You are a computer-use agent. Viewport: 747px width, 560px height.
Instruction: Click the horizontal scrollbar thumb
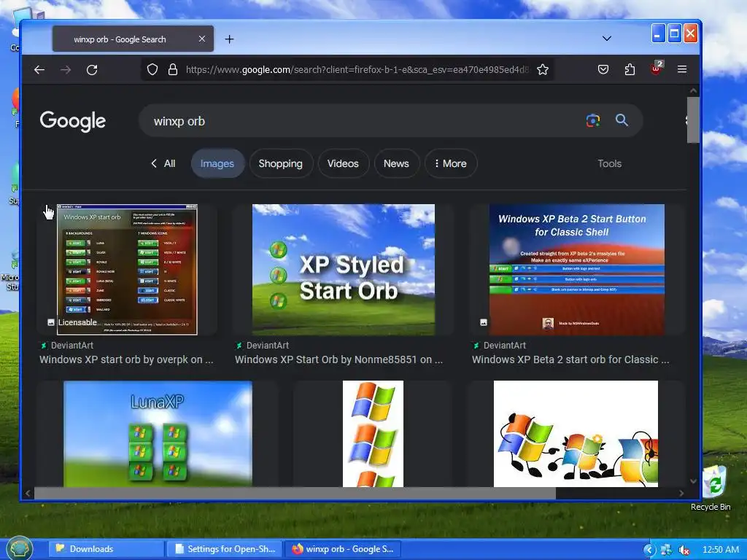[x=295, y=494]
